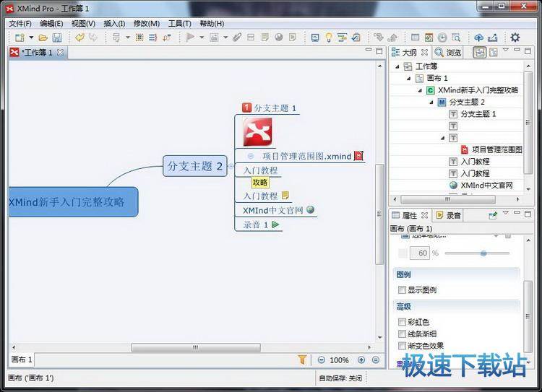Switch to the 浏览 tab
Viewport: 542px width, 392px height.
tap(448, 53)
